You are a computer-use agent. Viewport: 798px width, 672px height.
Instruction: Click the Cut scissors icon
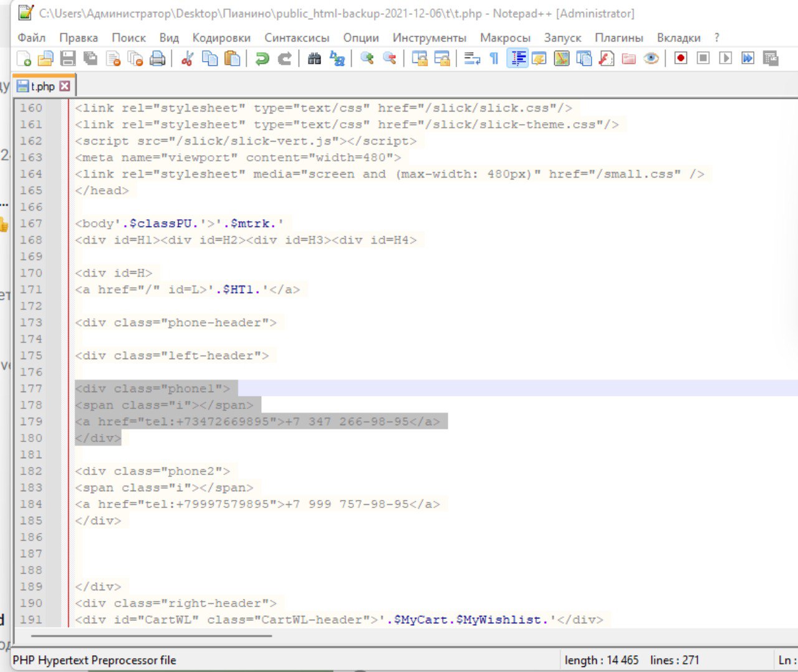click(187, 59)
